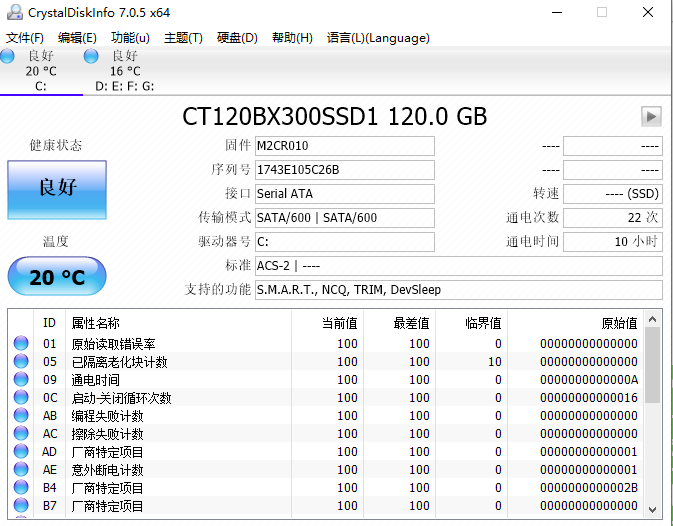Click the transfer mode field SATA/600 | SATA/600
The width and height of the screenshot is (673, 526).
pos(345,218)
